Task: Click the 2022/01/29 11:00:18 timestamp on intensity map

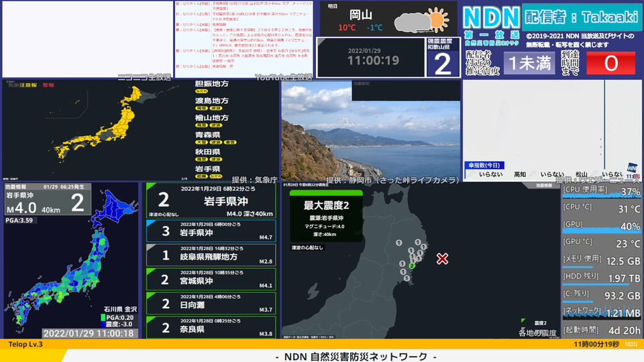Action: point(89,333)
